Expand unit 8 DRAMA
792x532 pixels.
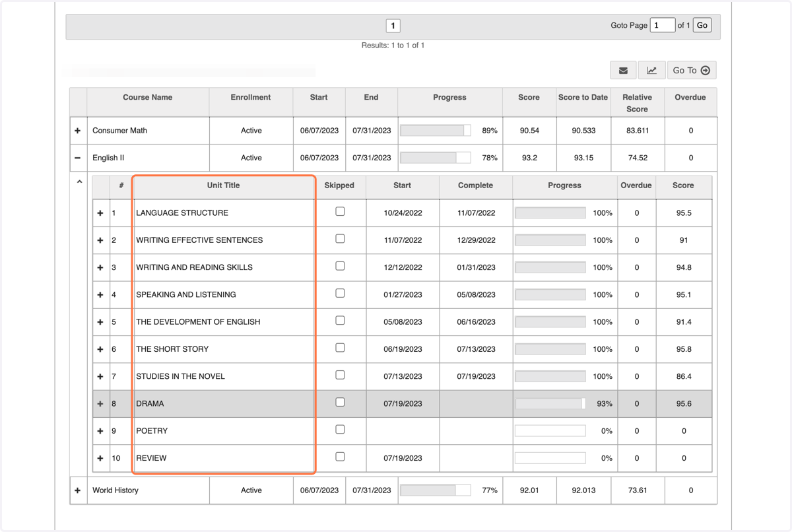(100, 404)
